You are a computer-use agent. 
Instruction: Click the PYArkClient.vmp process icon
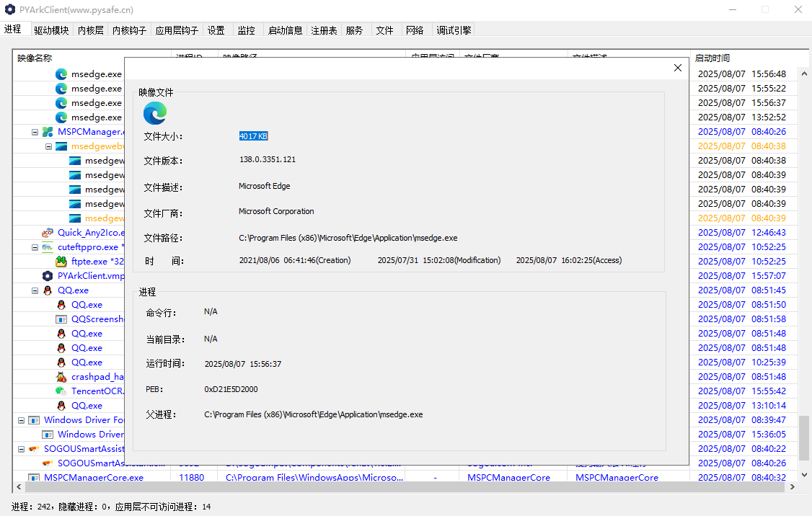click(48, 276)
